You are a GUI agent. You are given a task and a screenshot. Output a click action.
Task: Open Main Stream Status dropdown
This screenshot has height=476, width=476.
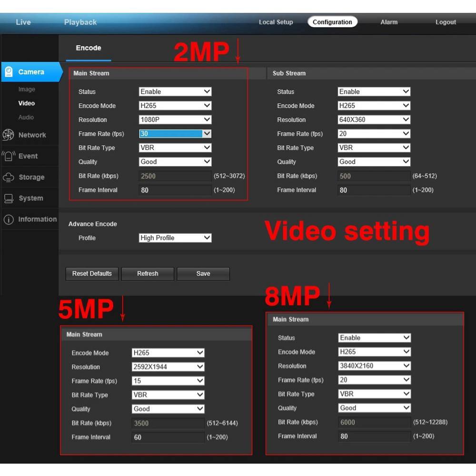pos(175,92)
